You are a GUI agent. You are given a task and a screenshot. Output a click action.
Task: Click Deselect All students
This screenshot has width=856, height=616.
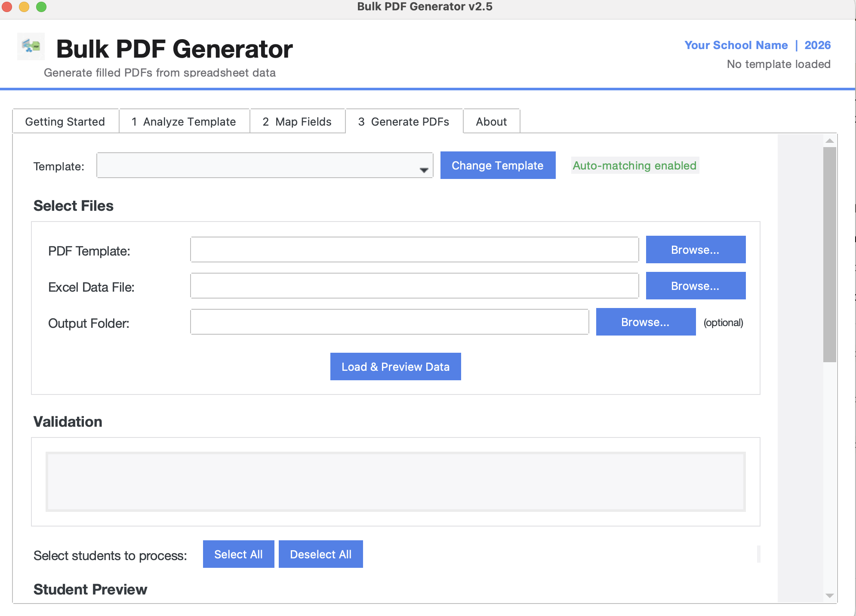320,554
